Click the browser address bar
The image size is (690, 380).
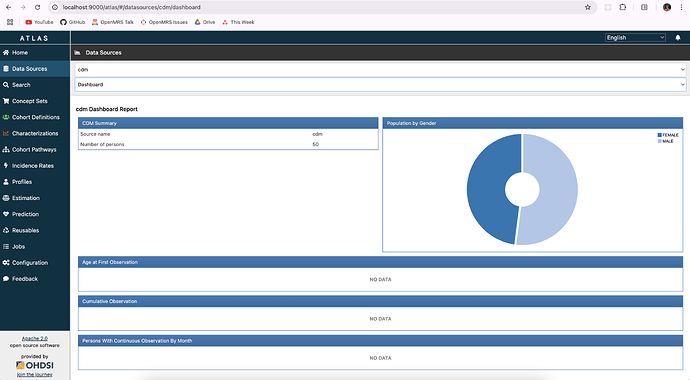click(x=321, y=7)
